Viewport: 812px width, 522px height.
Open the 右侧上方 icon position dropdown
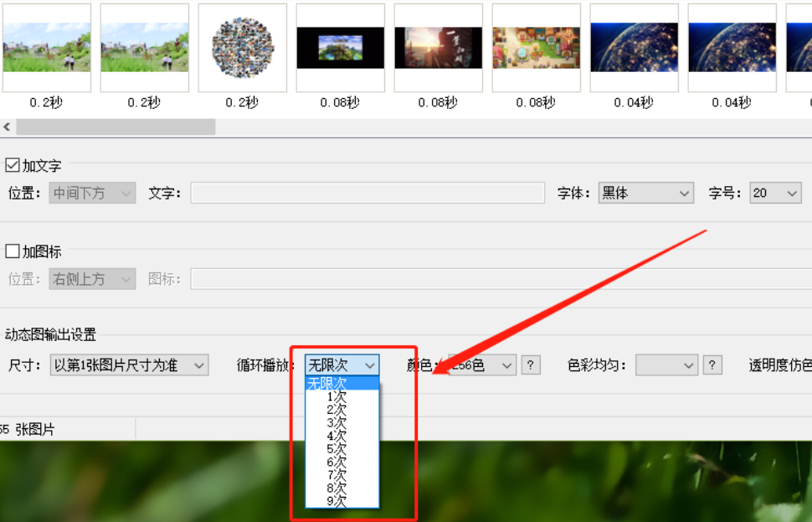click(92, 279)
